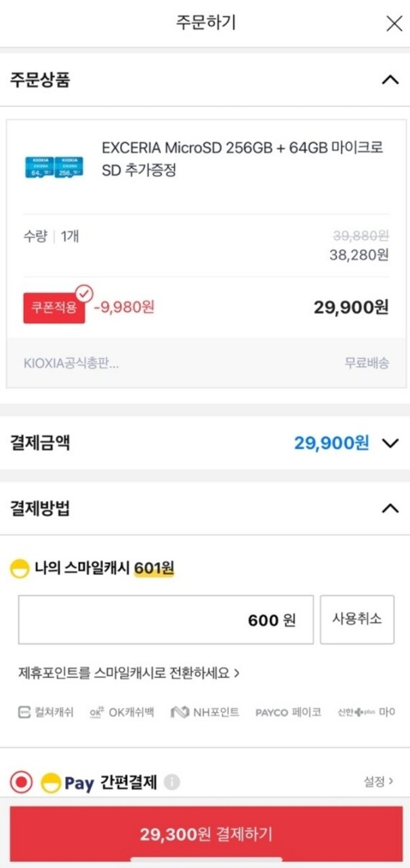
Task: Tap the 쿠폰적용 coupon button
Action: coord(54,308)
